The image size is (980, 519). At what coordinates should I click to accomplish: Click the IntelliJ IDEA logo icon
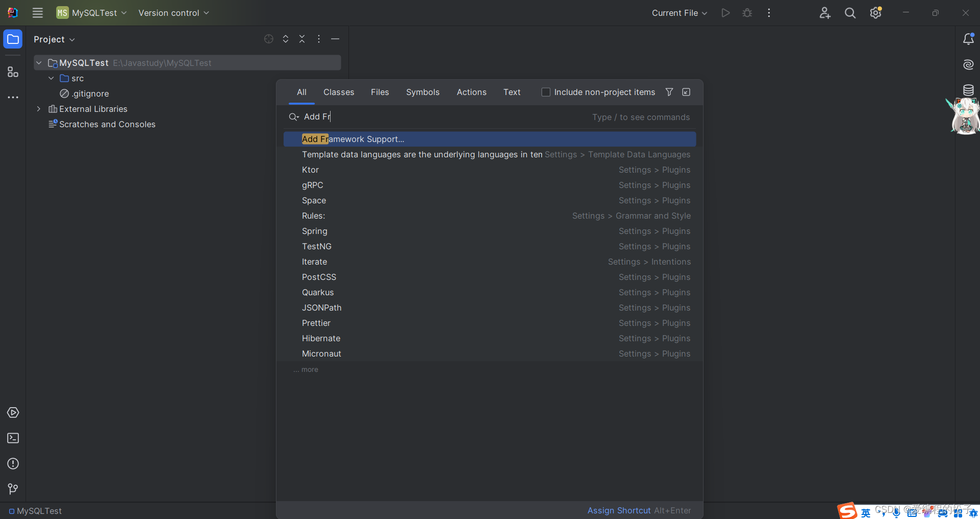pos(13,13)
